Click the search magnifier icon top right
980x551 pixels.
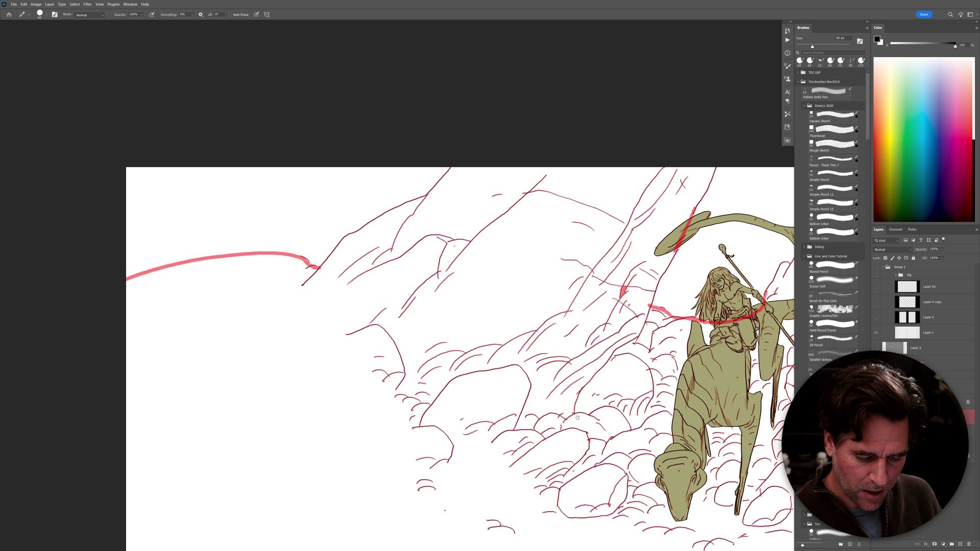(950, 15)
